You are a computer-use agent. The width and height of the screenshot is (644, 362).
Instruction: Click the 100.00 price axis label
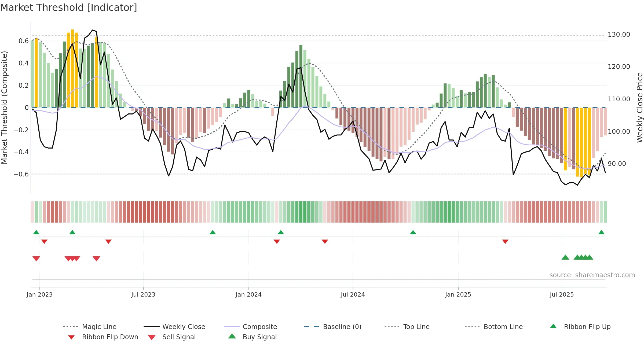coord(619,132)
